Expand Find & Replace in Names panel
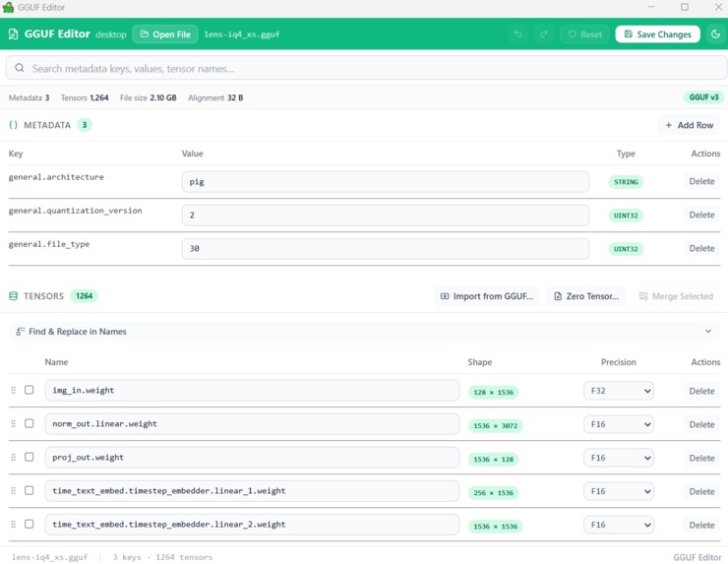The image size is (728, 564). tap(364, 332)
